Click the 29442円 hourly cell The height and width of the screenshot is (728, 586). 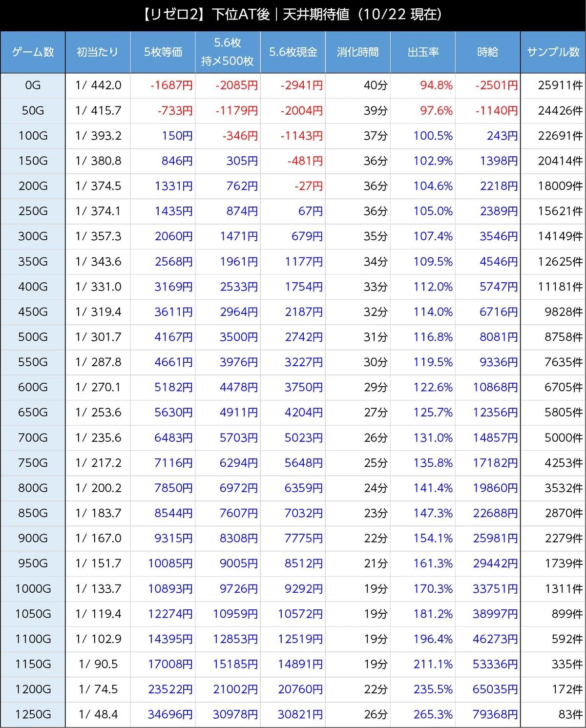tap(488, 563)
